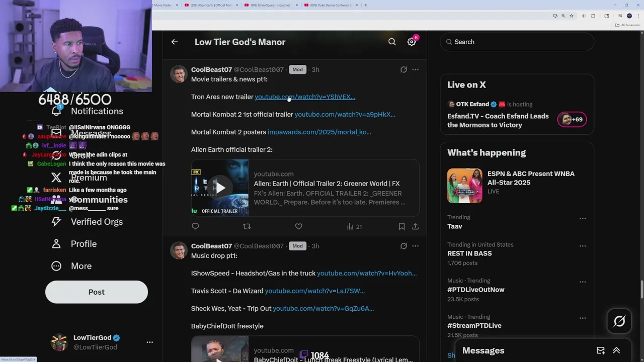Open Mortal Kombat 2 official trailer link
Image resolution: width=644 pixels, height=362 pixels.
345,114
